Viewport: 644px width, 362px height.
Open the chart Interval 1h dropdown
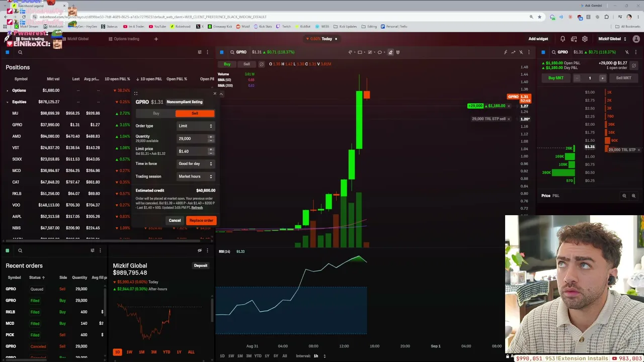point(319,356)
